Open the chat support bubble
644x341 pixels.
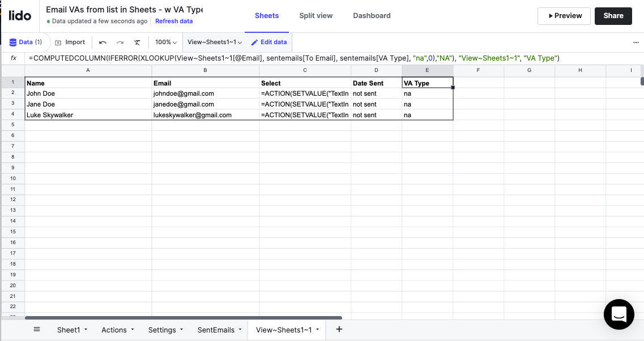point(619,314)
